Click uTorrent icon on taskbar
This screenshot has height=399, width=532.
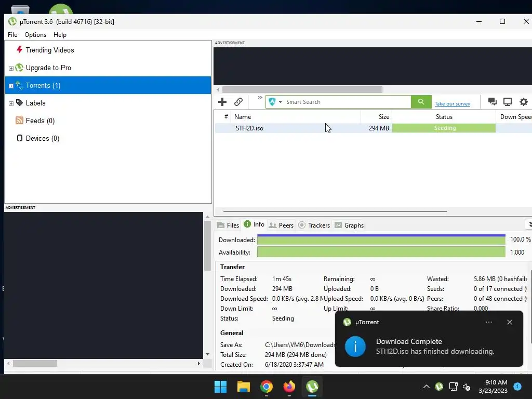tap(312, 387)
